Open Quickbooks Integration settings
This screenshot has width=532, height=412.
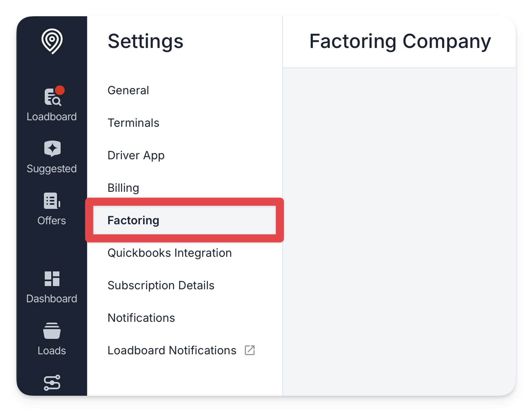tap(170, 253)
